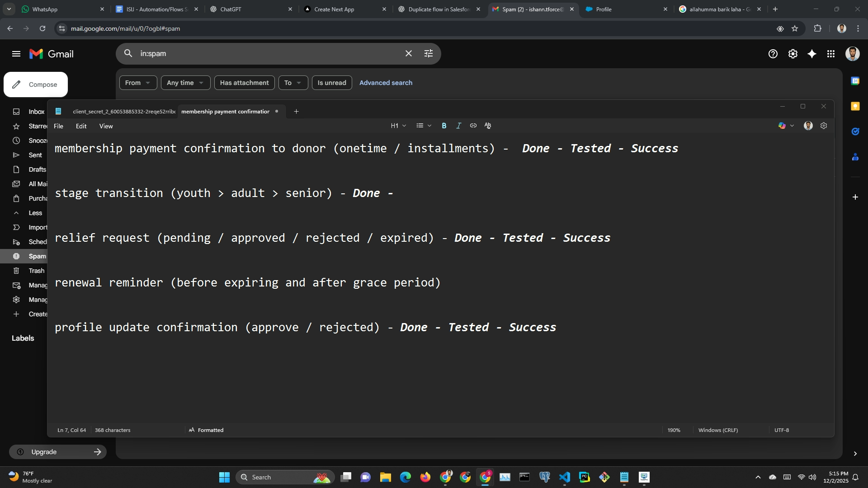Open Google apps grid launcher
The height and width of the screenshot is (488, 868).
831,54
